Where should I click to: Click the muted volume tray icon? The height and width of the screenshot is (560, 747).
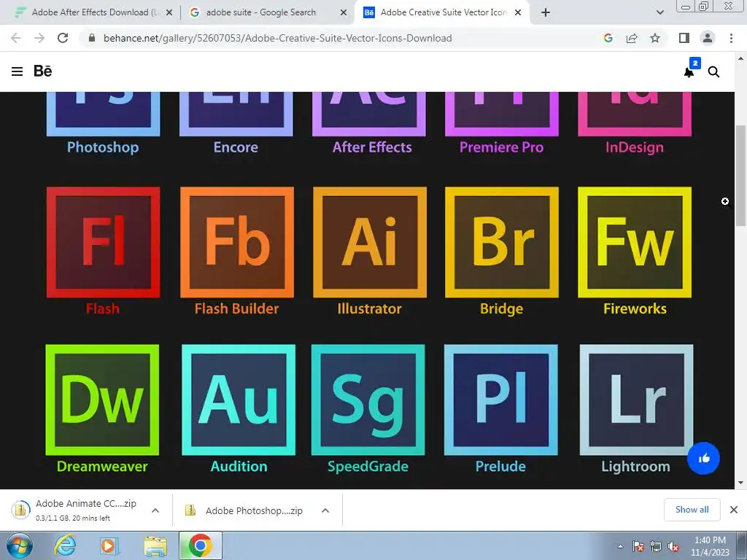coord(673,547)
